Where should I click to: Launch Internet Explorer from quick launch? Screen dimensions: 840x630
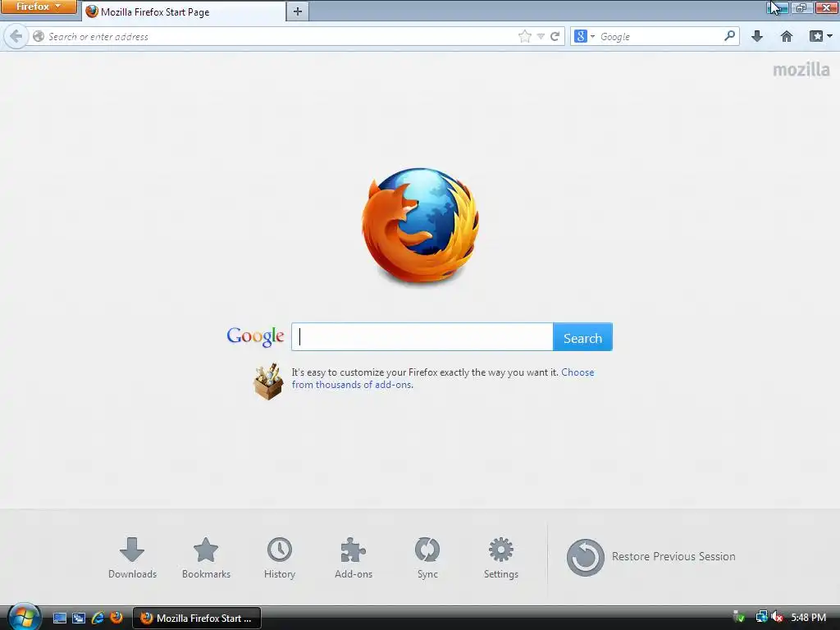(98, 619)
